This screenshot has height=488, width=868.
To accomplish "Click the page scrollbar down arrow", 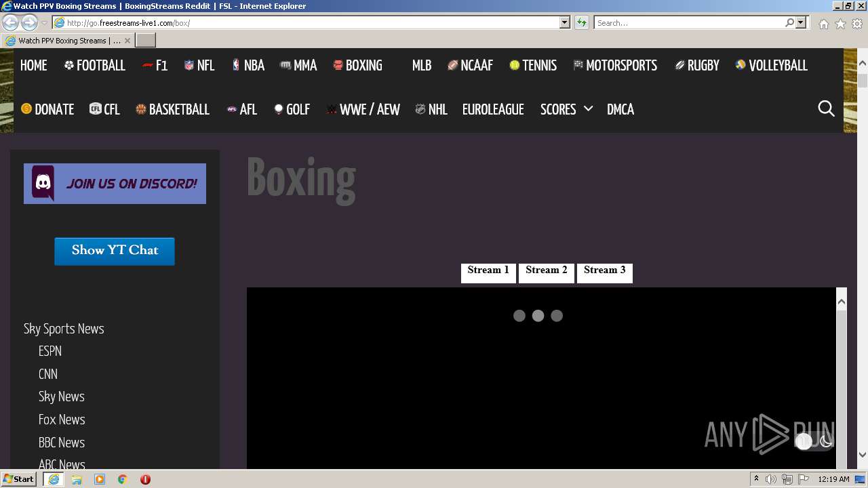I will pyautogui.click(x=863, y=455).
